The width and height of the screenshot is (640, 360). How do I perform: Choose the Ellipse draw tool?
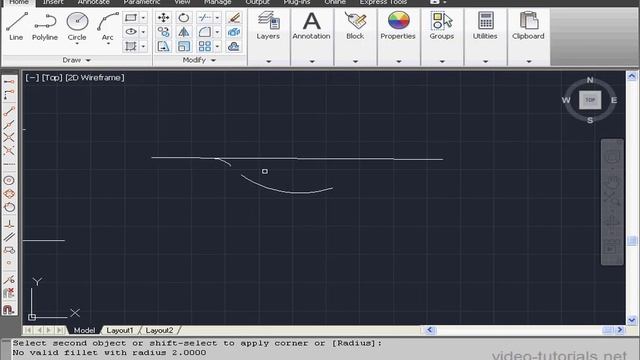coord(131,31)
